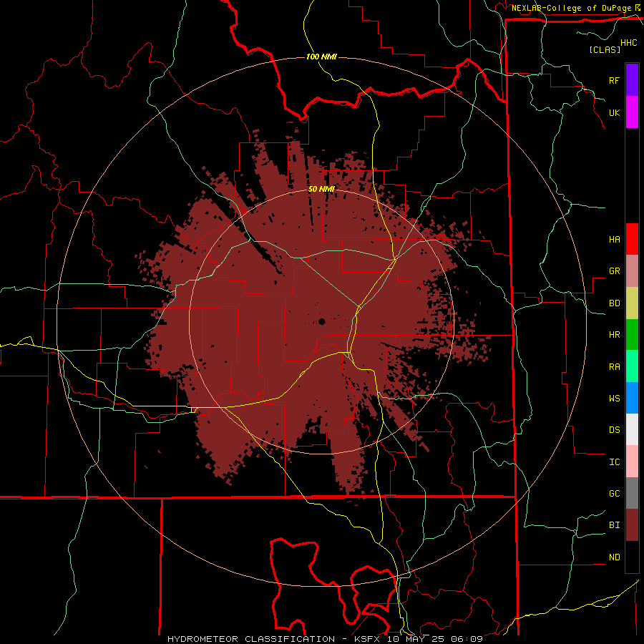Click the 'RA' legend label

pos(615,367)
